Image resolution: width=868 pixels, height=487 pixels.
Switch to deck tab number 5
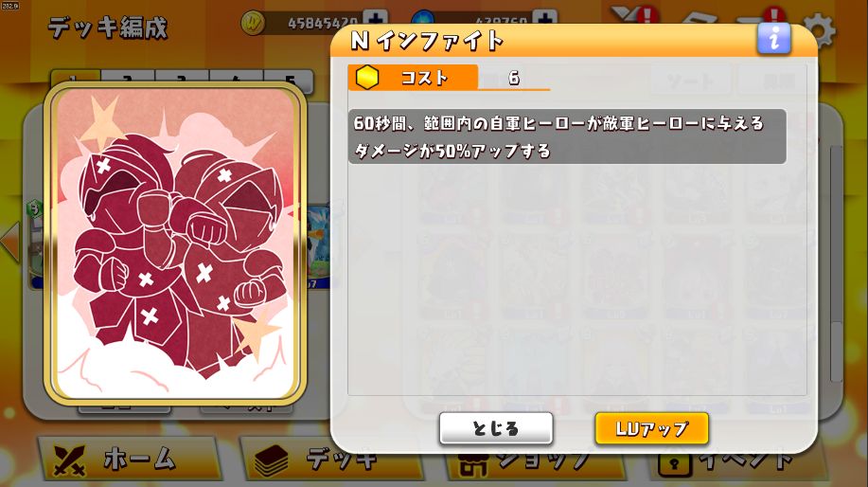tap(289, 80)
